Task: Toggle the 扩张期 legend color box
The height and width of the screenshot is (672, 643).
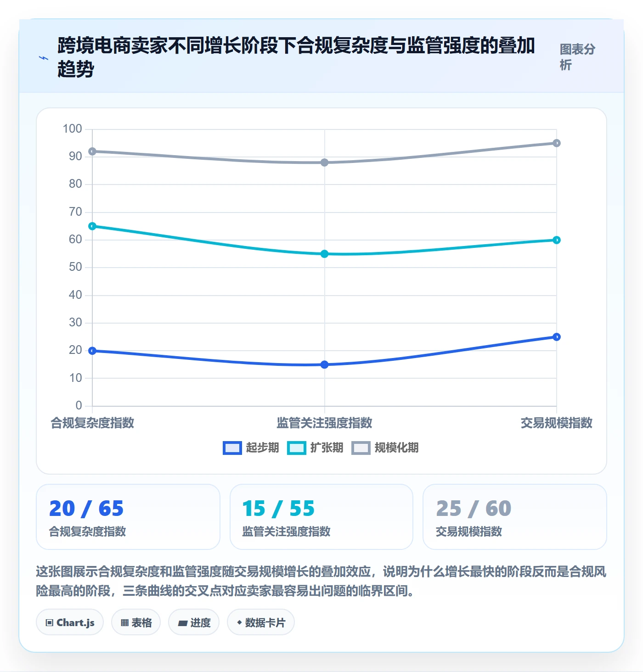Action: (x=297, y=448)
